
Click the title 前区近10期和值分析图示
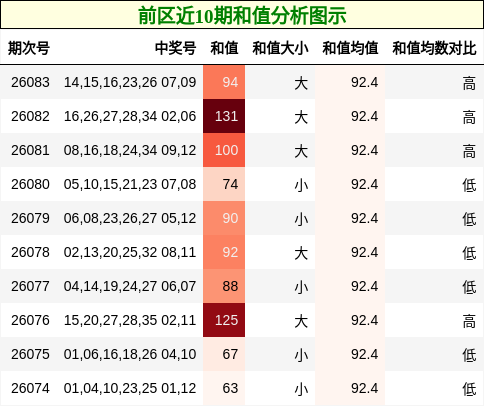(x=242, y=15)
